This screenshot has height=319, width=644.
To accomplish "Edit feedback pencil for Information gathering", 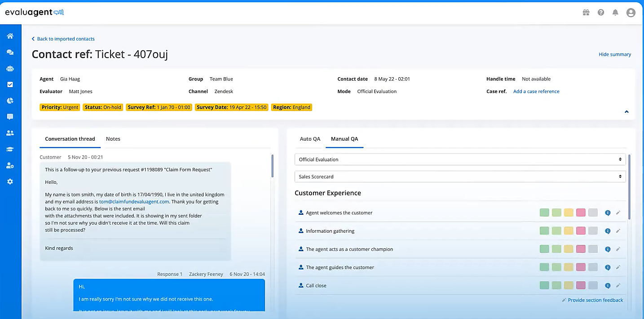I will click(x=618, y=230).
